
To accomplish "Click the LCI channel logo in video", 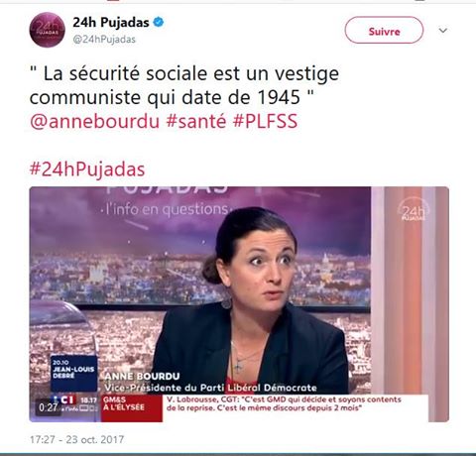I will pyautogui.click(x=65, y=399).
